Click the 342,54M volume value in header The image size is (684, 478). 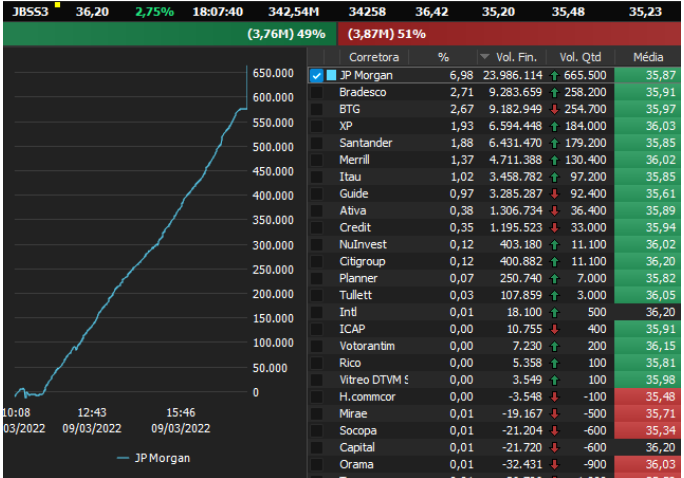point(294,12)
